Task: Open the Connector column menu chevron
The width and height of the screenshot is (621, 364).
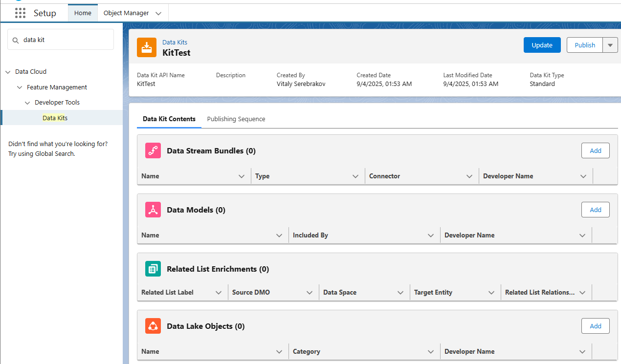Action: point(469,176)
